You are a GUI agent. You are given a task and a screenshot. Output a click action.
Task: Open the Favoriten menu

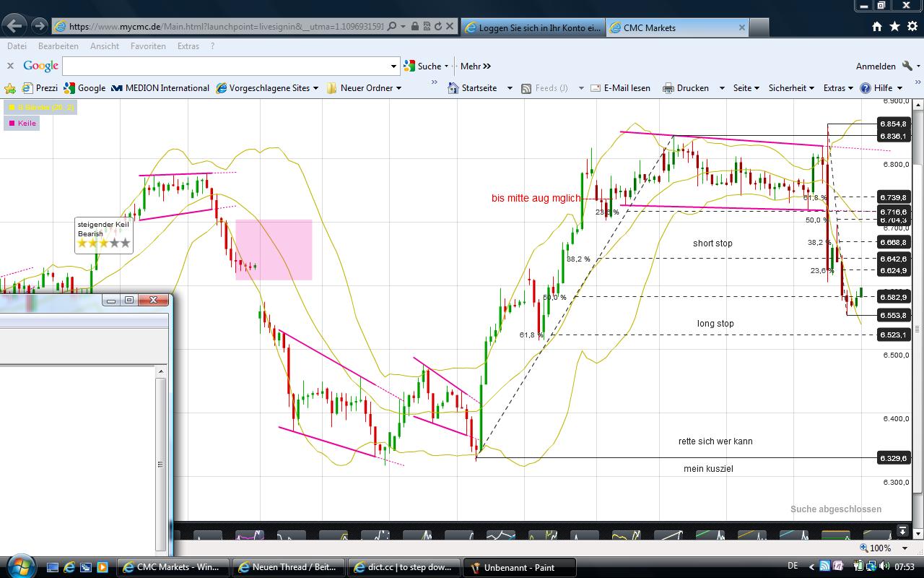[148, 46]
